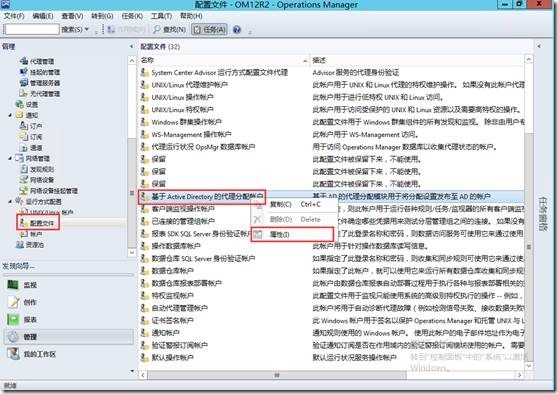Select the UNIX/Linux 特权帐户 row
The width and height of the screenshot is (558, 394).
[x=332, y=110]
